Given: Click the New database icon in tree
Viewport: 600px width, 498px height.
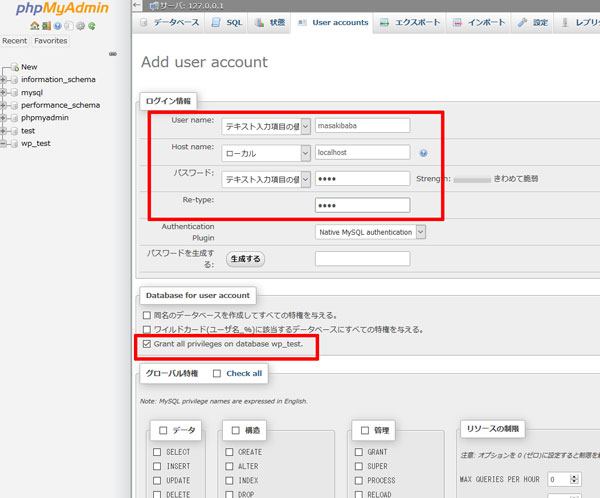Looking at the screenshot, I should click(15, 67).
